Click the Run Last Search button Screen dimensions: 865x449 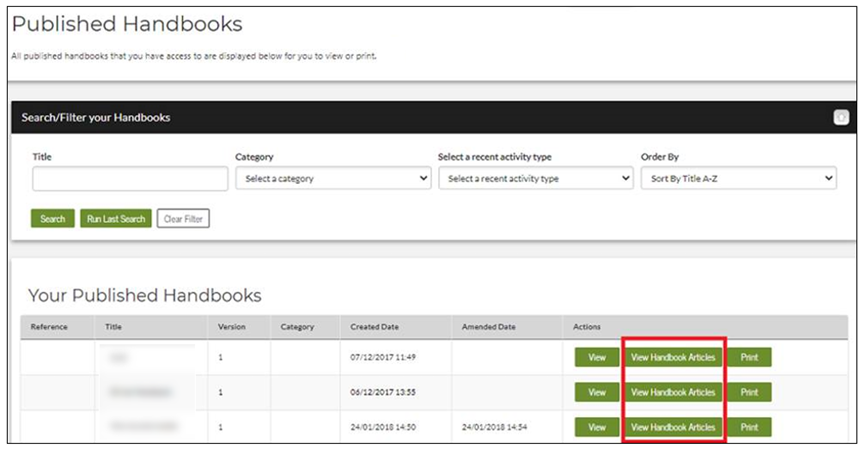tap(116, 219)
